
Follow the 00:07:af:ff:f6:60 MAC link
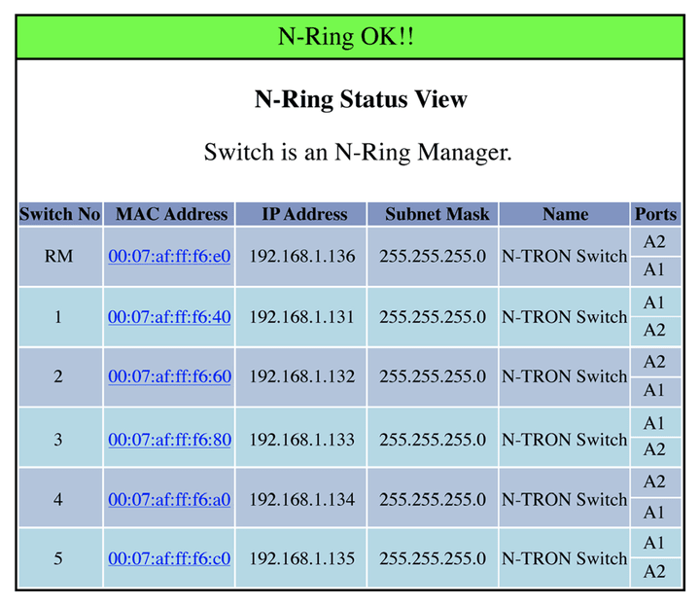169,376
